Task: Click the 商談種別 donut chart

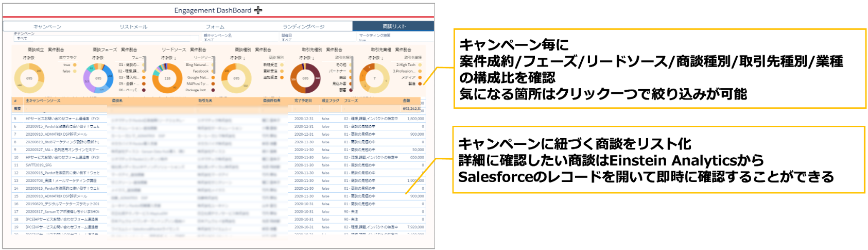Action: tap(236, 78)
